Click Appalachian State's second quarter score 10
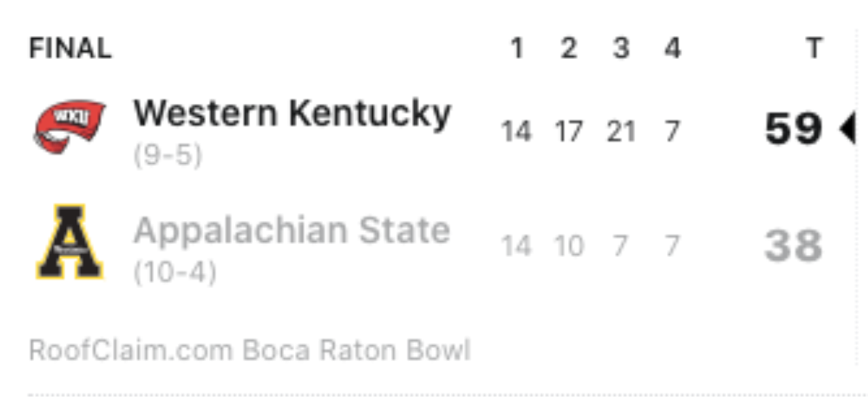Screen dimensions: 868x397 click(568, 246)
